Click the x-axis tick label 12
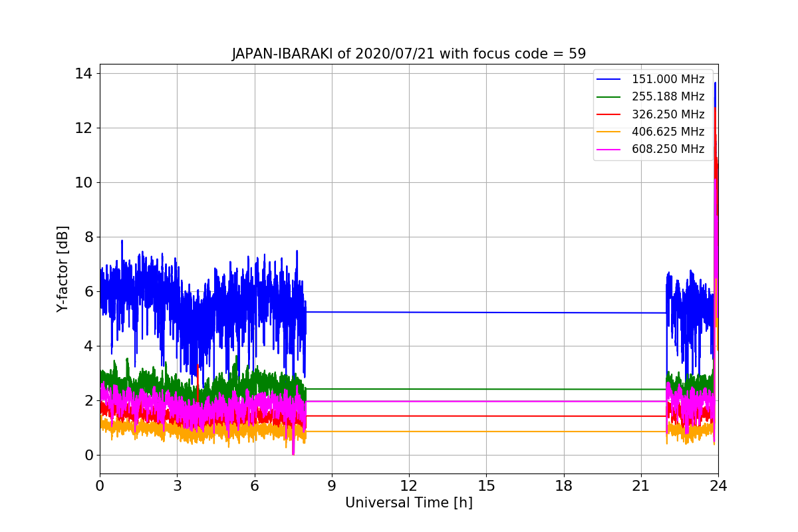The image size is (798, 532). [x=409, y=486]
